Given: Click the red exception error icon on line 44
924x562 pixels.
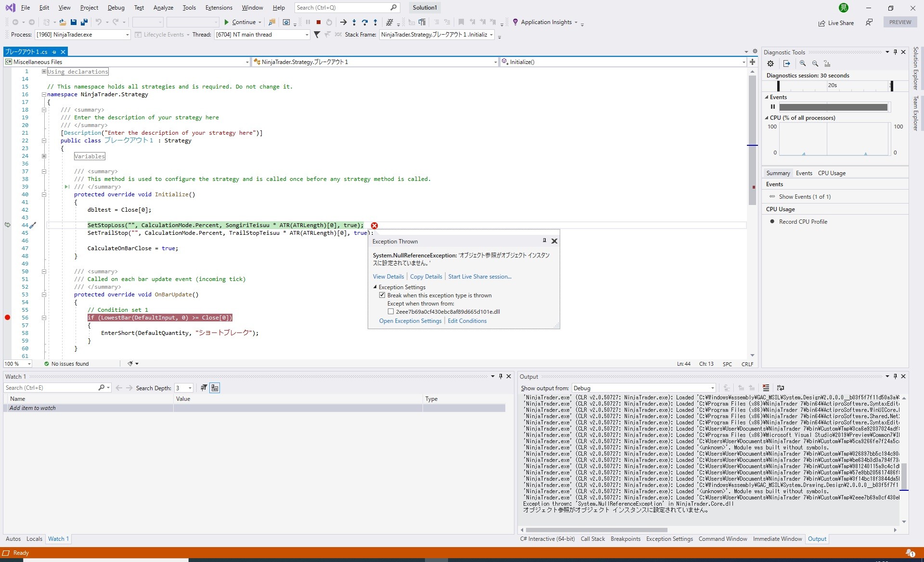Looking at the screenshot, I should point(374,226).
